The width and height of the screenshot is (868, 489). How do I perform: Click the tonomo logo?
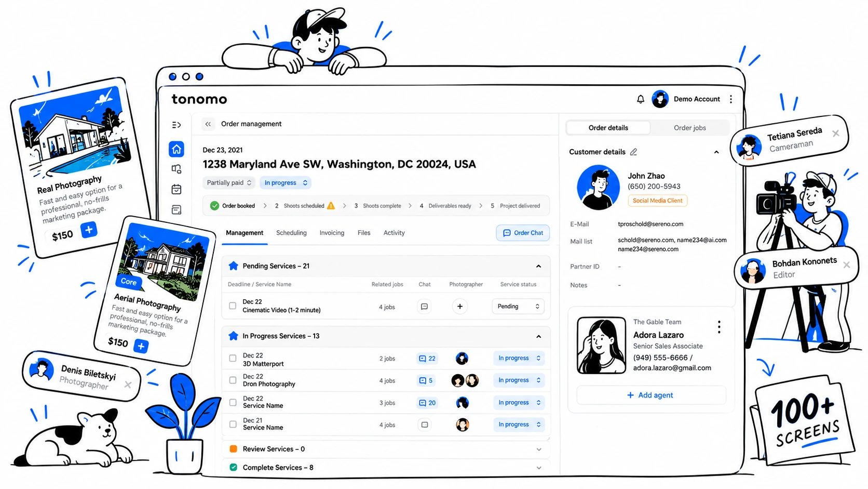click(x=199, y=99)
